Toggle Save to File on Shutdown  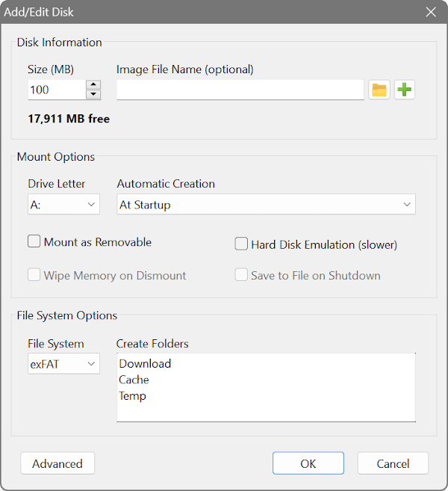(241, 275)
